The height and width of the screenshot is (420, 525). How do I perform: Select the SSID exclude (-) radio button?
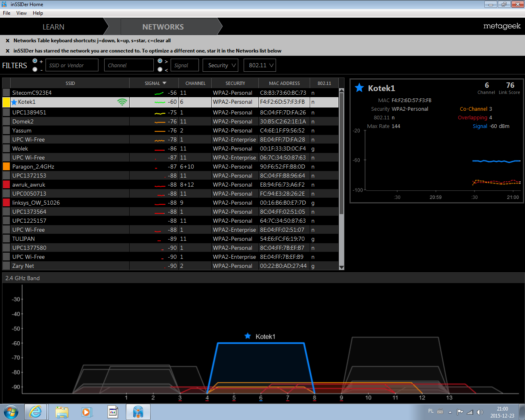tap(35, 69)
